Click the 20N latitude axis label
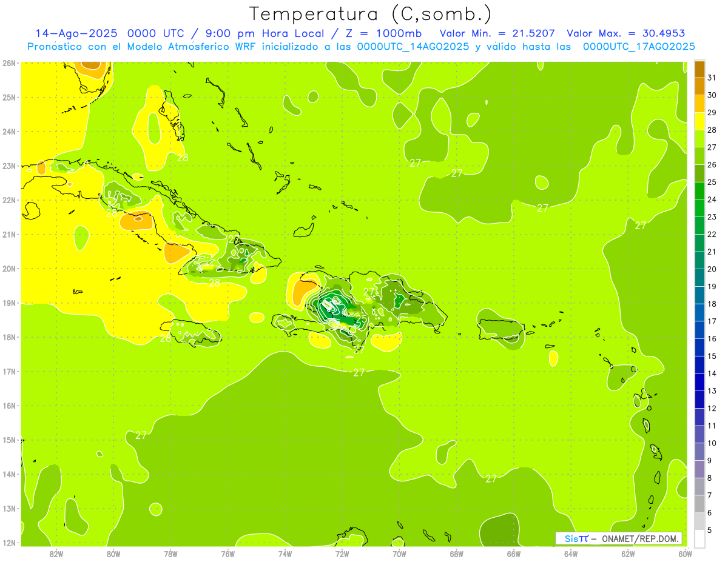Image resolution: width=728 pixels, height=562 pixels. point(9,269)
